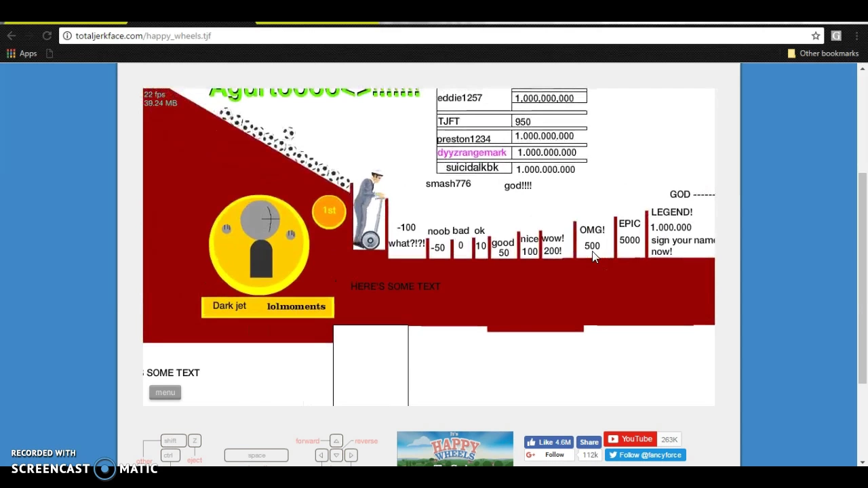The height and width of the screenshot is (488, 868).
Task: Click the down arrow key icon
Action: 336,455
